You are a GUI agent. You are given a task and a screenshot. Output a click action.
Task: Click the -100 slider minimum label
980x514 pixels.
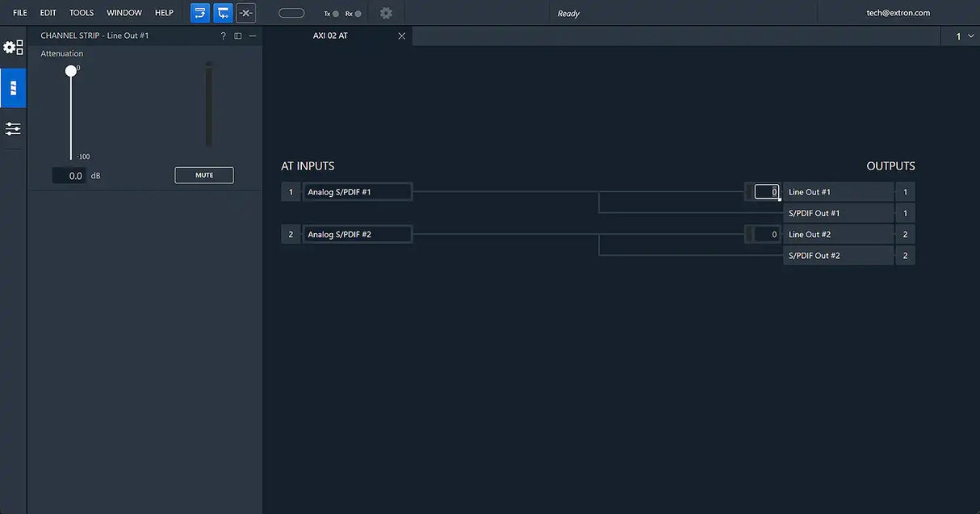(83, 157)
